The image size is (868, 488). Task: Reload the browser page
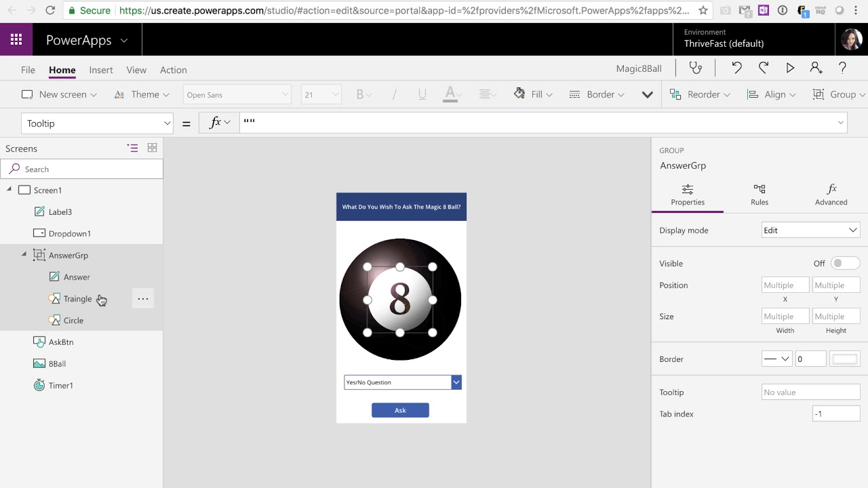[50, 10]
